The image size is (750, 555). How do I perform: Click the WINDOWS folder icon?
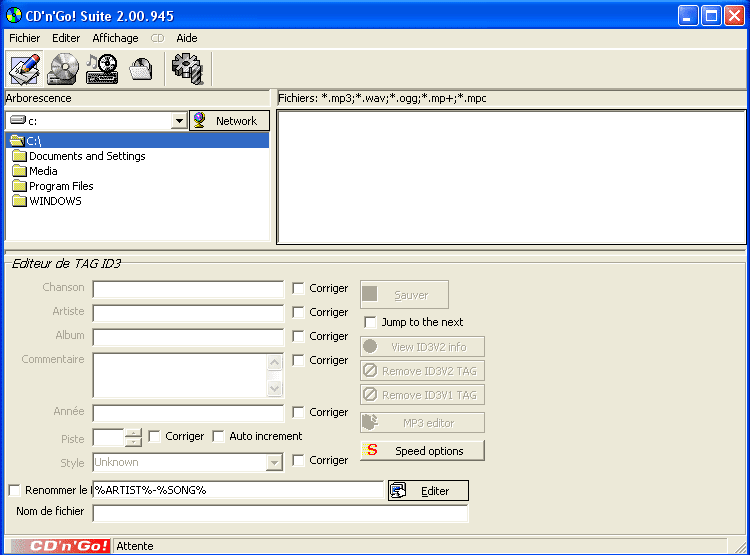point(19,201)
